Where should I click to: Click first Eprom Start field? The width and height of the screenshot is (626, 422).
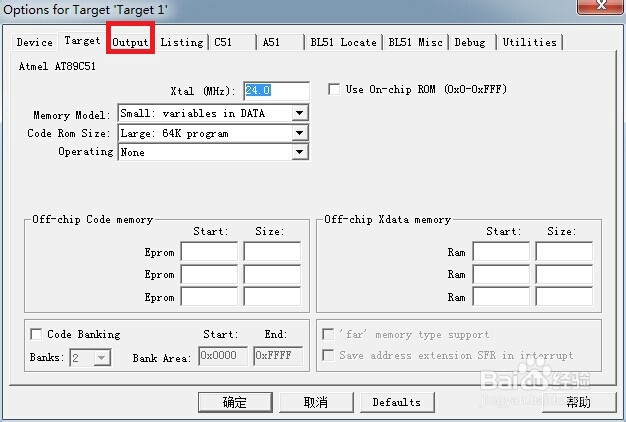click(x=209, y=252)
